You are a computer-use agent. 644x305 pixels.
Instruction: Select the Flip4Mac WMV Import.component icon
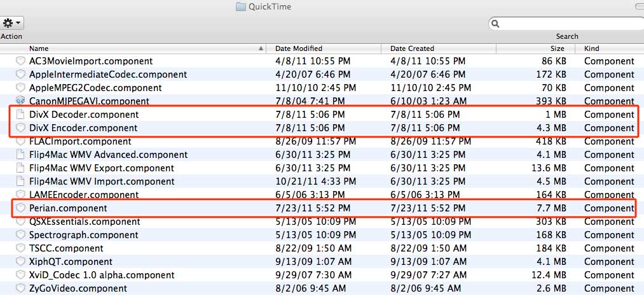20,181
